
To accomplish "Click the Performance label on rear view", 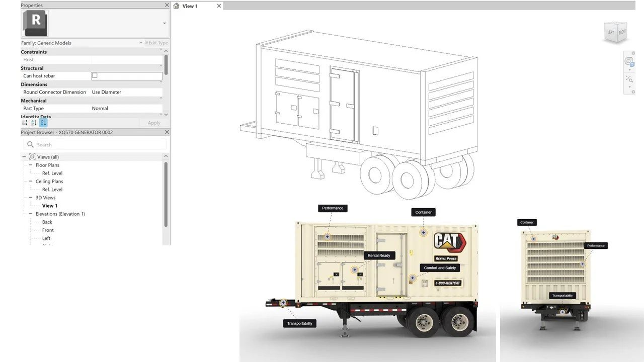I will pyautogui.click(x=596, y=246).
